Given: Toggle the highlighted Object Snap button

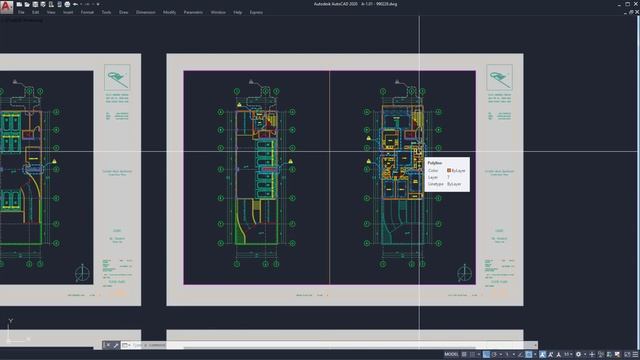Looking at the screenshot, I should (529, 355).
